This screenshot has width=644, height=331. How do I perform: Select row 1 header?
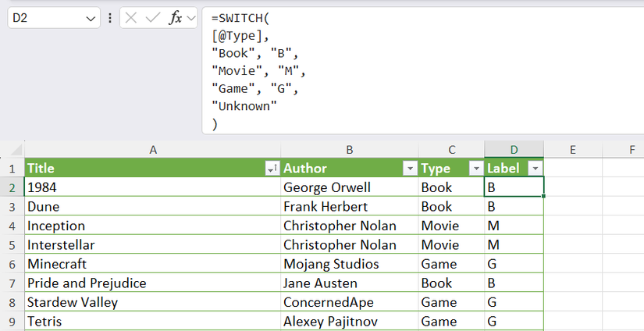pos(12,169)
